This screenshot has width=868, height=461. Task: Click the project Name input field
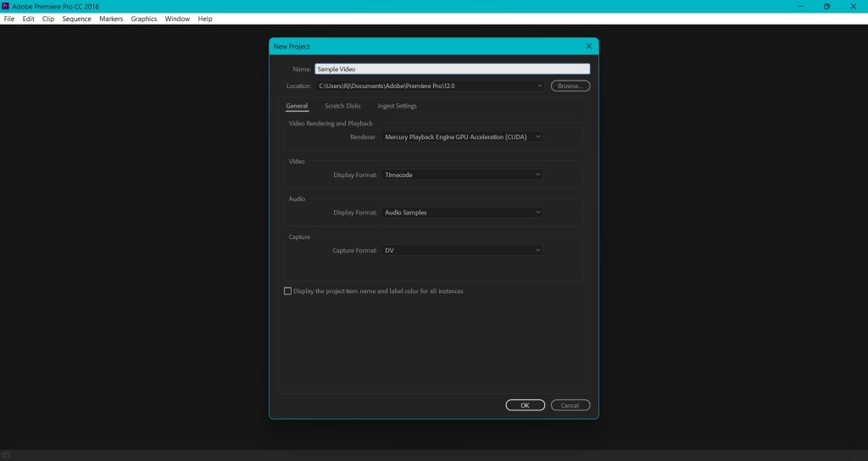click(x=453, y=69)
